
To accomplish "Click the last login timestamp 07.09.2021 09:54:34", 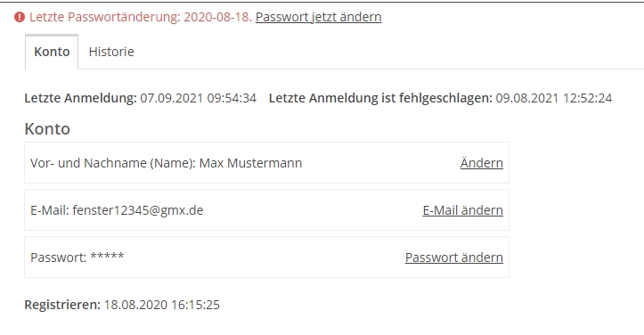I will click(198, 98).
